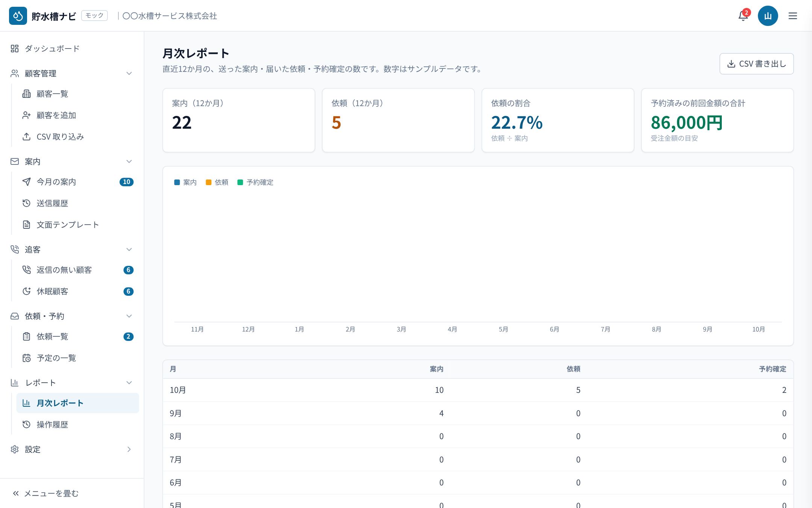Open the 月次レポート menu item
This screenshot has height=508, width=812.
point(78,403)
